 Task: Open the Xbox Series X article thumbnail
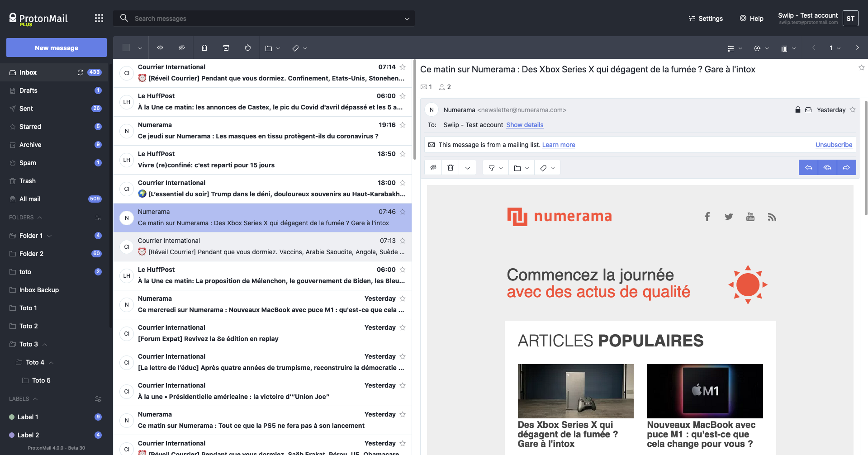point(575,391)
